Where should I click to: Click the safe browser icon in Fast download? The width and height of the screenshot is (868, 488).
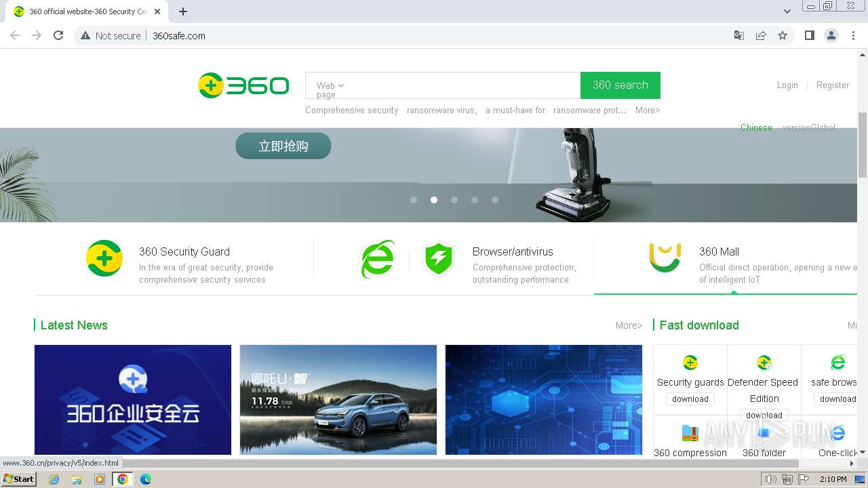838,363
